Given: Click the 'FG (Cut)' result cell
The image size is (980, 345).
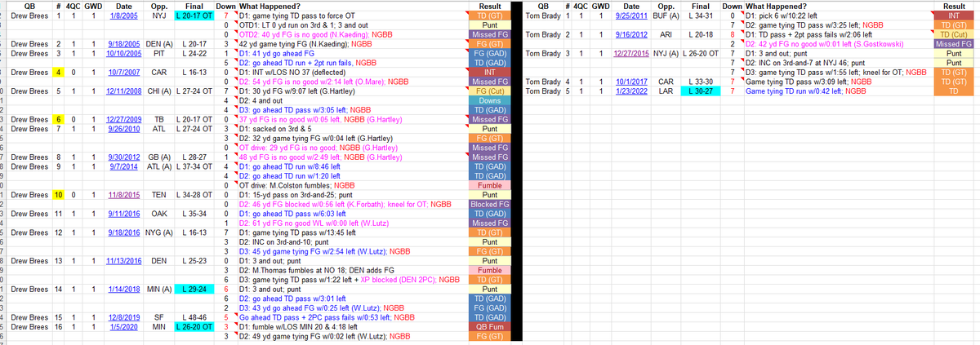Looking at the screenshot, I should click(489, 90).
